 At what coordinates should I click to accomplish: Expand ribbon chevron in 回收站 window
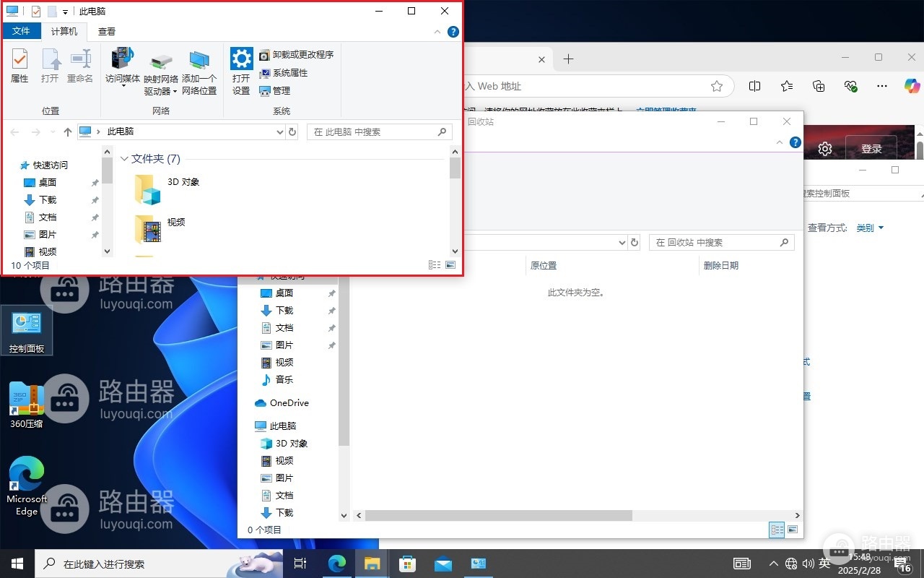780,142
